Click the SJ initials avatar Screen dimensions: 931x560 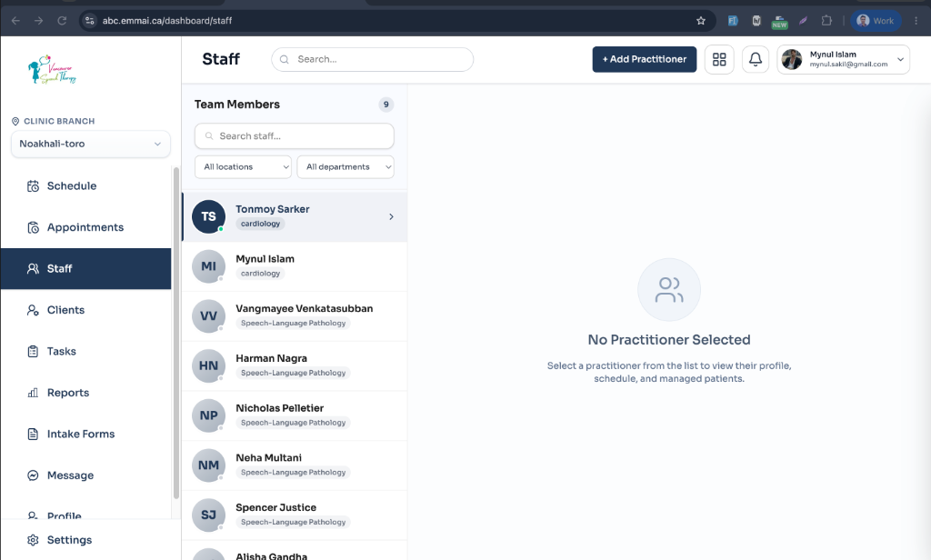pyautogui.click(x=208, y=515)
